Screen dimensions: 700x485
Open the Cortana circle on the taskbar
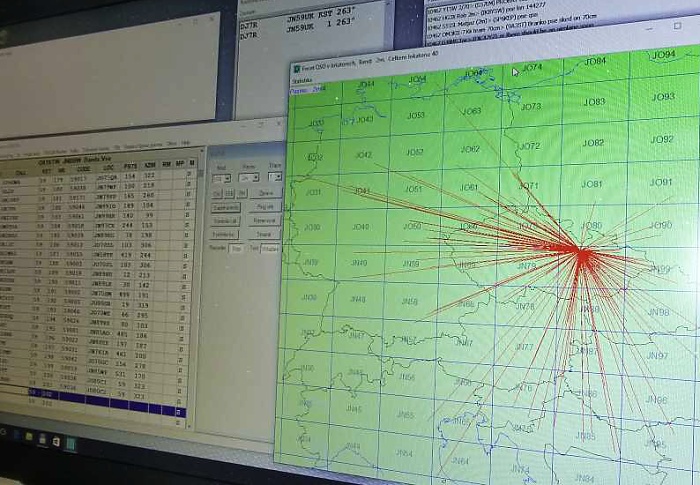point(3,431)
